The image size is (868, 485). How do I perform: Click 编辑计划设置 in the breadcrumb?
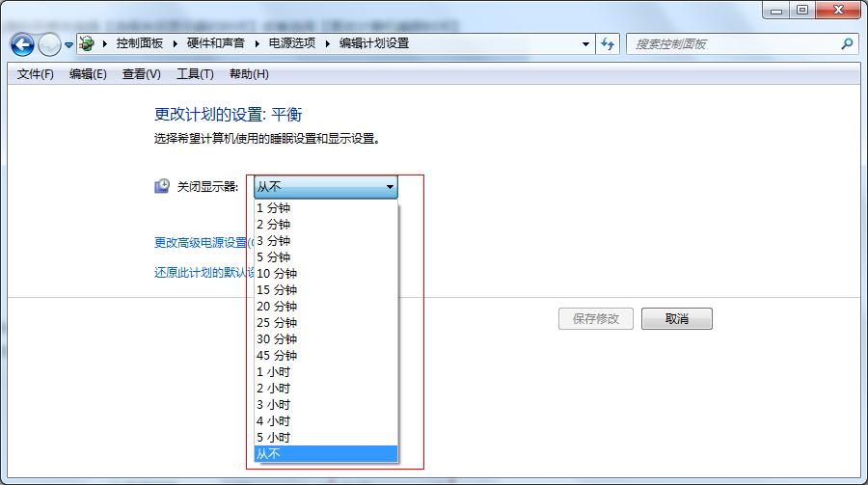click(x=373, y=43)
